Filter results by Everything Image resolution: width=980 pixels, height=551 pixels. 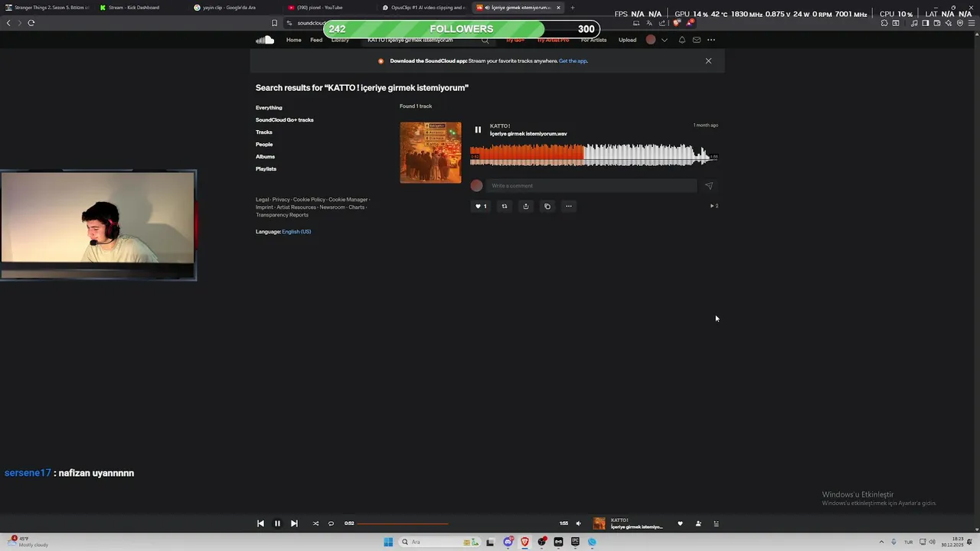click(x=269, y=108)
